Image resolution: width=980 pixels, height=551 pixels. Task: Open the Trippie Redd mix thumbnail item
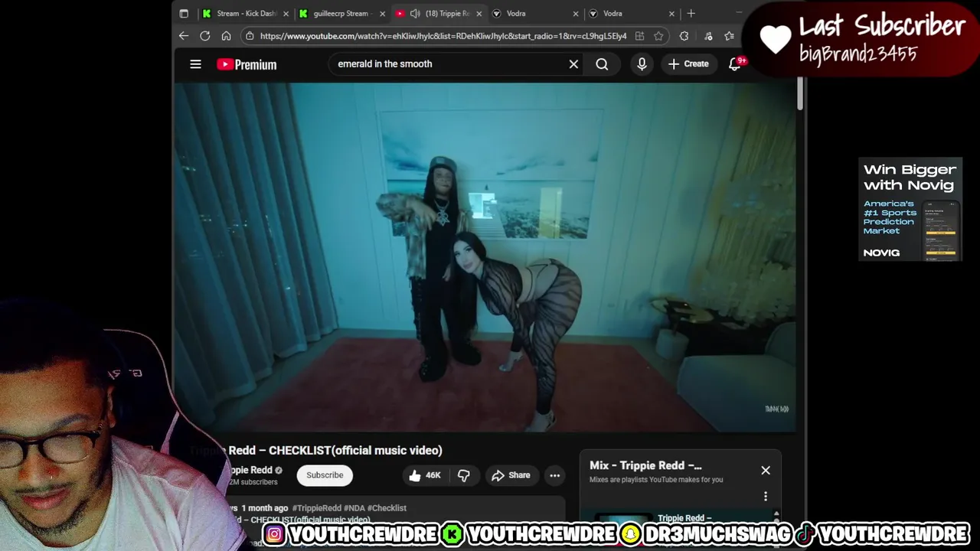[x=624, y=519]
